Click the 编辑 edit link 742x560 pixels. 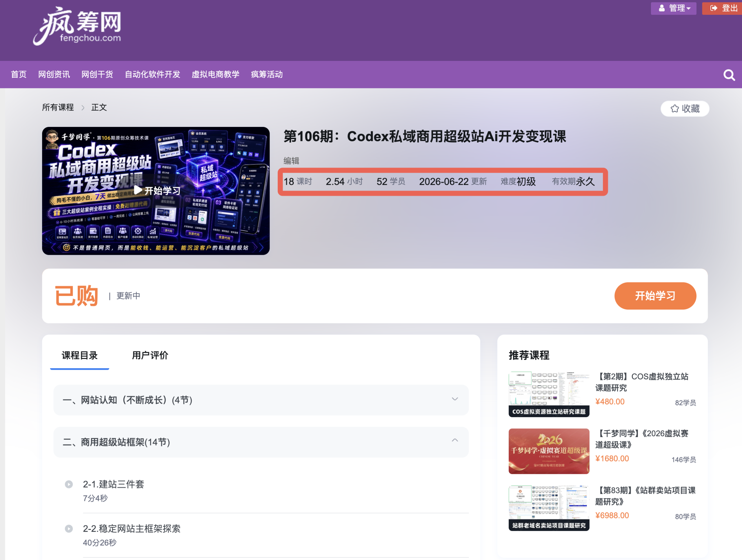pyautogui.click(x=291, y=161)
